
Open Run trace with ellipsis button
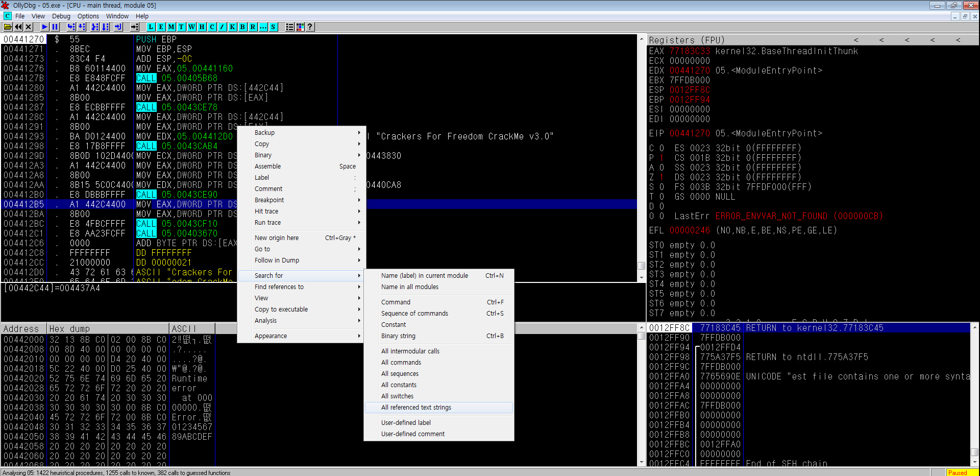pyautogui.click(x=263, y=27)
